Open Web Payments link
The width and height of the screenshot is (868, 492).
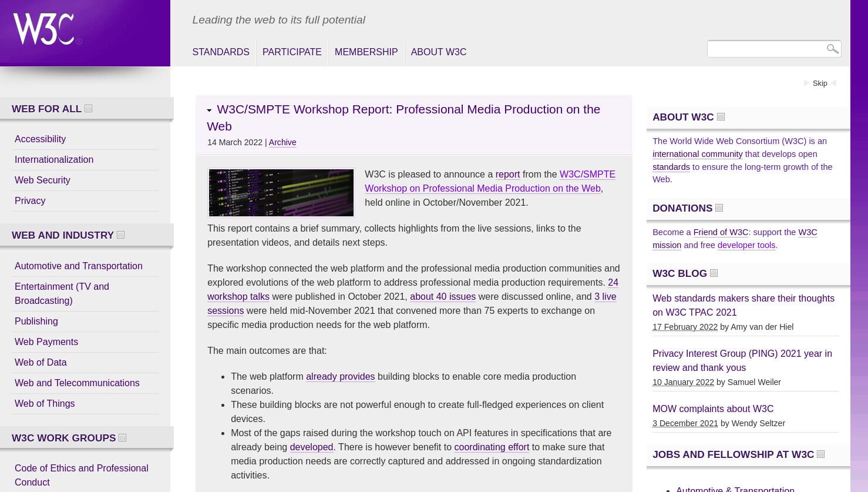click(46, 342)
